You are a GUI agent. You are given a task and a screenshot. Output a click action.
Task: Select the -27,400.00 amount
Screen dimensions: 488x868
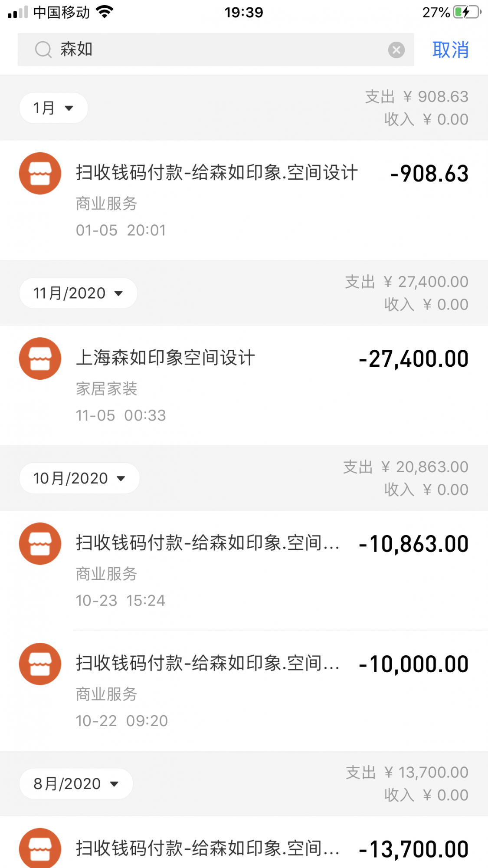pyautogui.click(x=413, y=359)
